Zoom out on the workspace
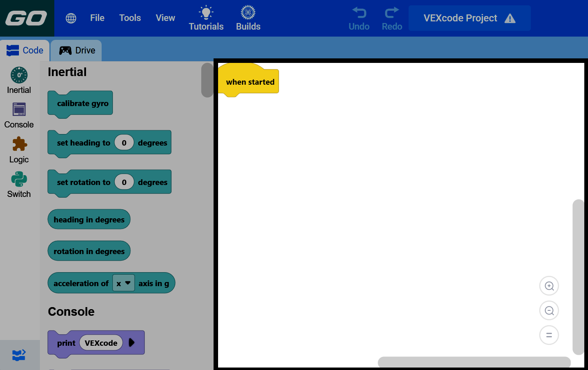The height and width of the screenshot is (370, 588). (549, 310)
